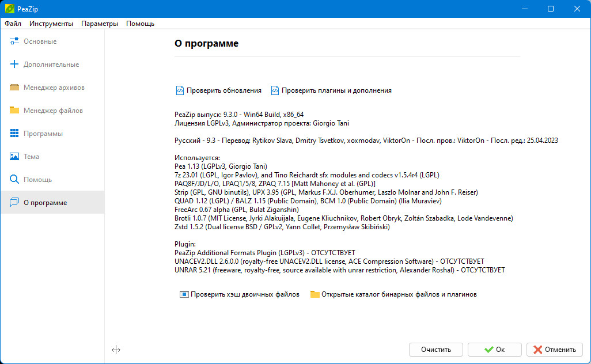Click the yellow folder icon for Менеджер файлов
Screen dimensions: 591x364
pyautogui.click(x=14, y=111)
